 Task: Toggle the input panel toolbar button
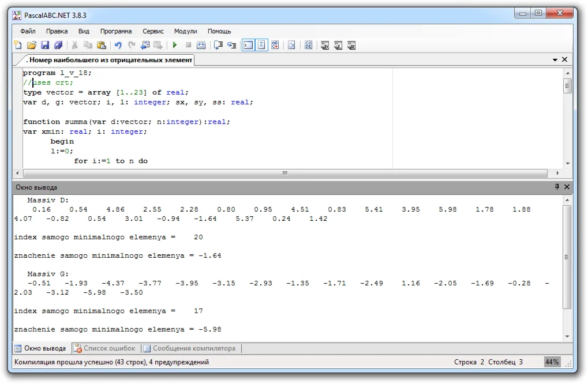point(261,45)
